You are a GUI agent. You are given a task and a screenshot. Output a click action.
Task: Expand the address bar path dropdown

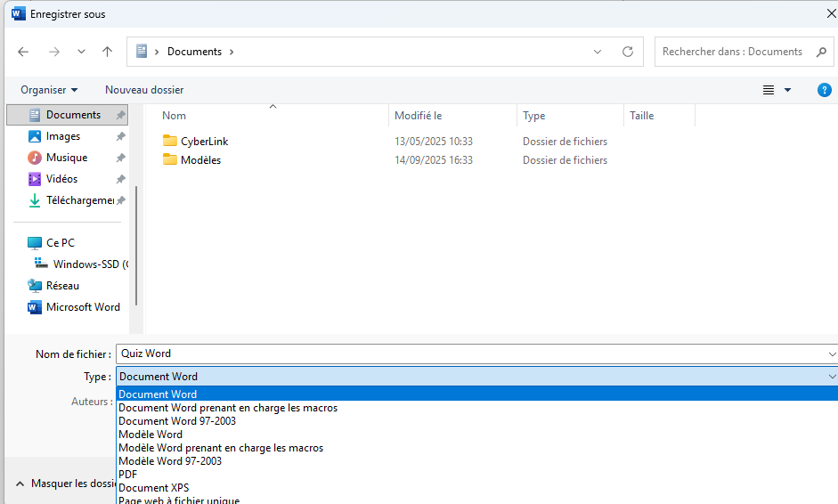click(x=598, y=52)
